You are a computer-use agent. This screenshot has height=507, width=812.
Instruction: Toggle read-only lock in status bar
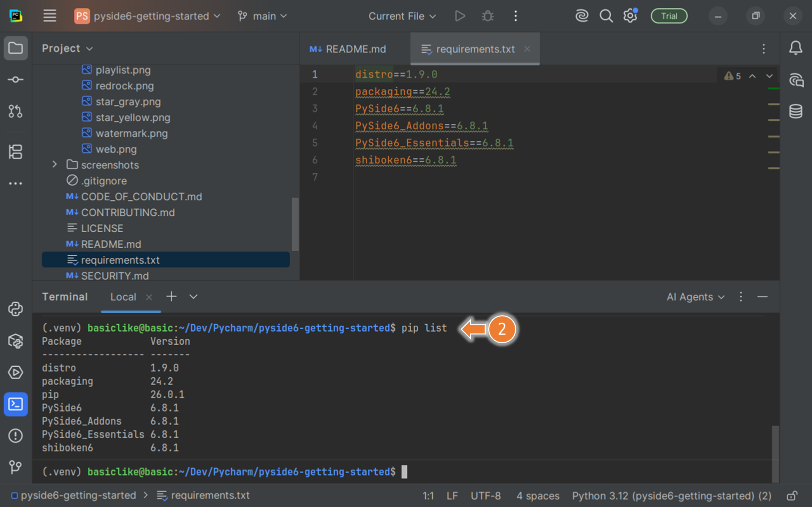pos(792,496)
